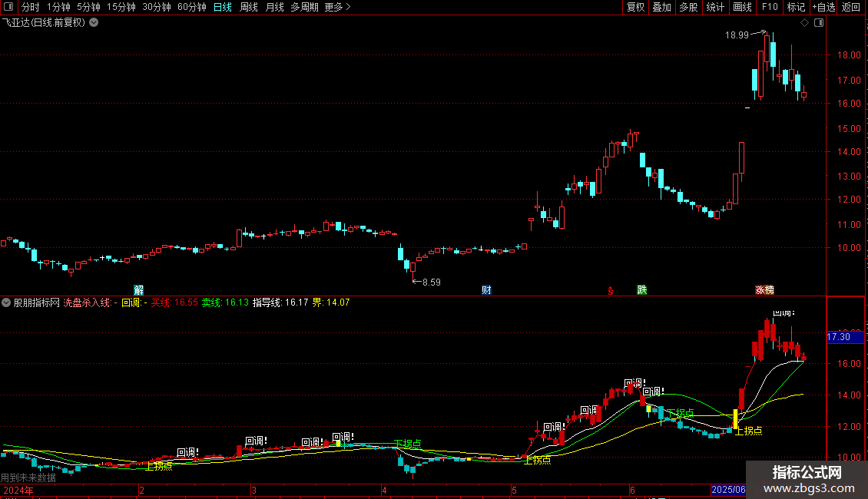Click the 2025/06 date label
This screenshot has height=499, width=868.
pyautogui.click(x=728, y=490)
